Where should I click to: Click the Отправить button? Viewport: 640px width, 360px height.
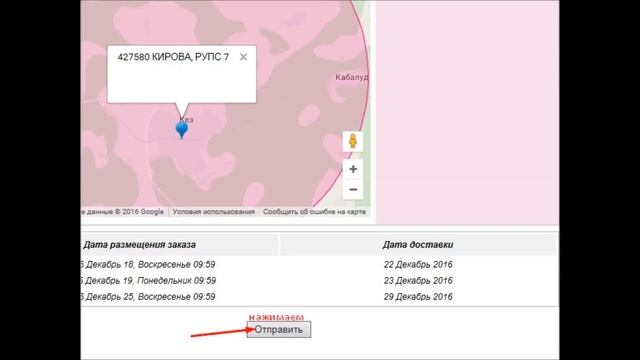coord(279,329)
